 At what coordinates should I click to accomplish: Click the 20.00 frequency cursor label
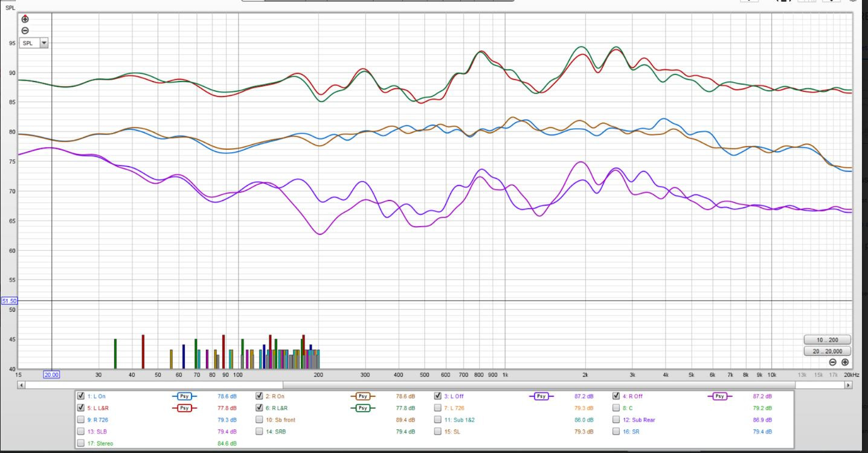[x=51, y=374]
